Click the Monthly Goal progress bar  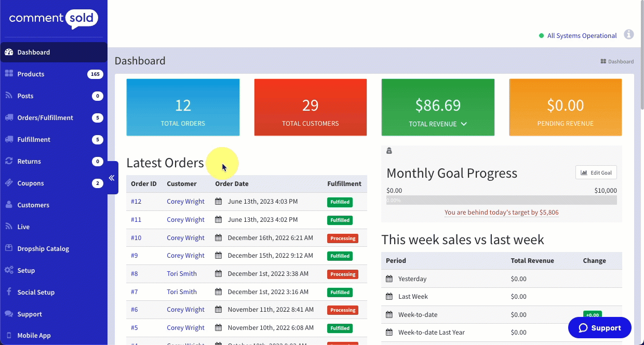(x=501, y=200)
